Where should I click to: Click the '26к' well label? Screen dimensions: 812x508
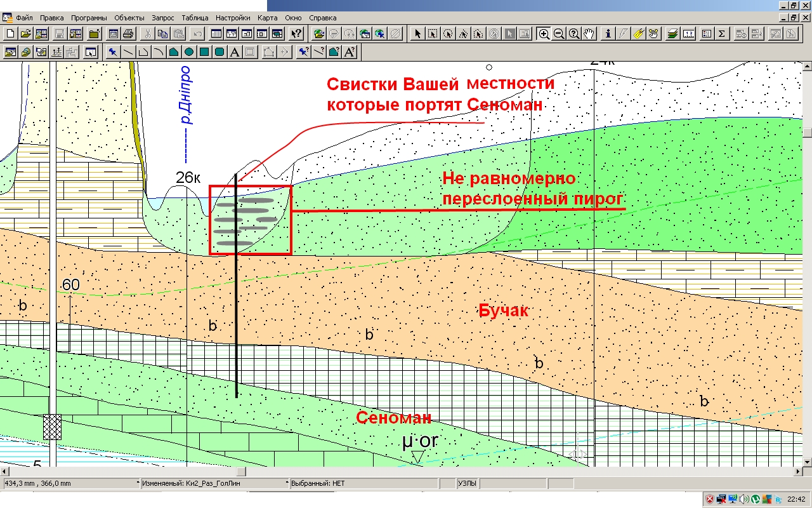point(188,178)
